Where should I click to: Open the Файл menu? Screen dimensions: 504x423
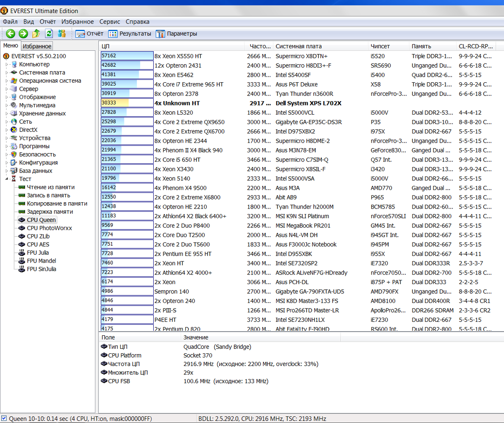click(10, 21)
